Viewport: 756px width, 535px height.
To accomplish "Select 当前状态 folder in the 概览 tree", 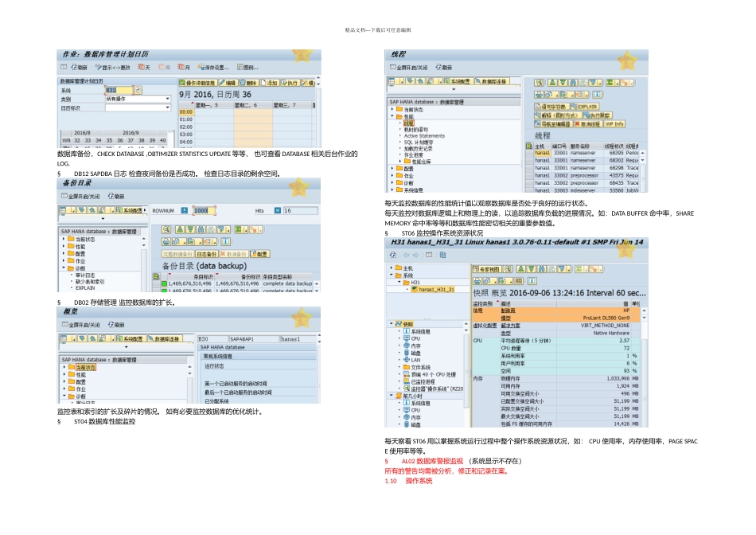I will pos(85,368).
